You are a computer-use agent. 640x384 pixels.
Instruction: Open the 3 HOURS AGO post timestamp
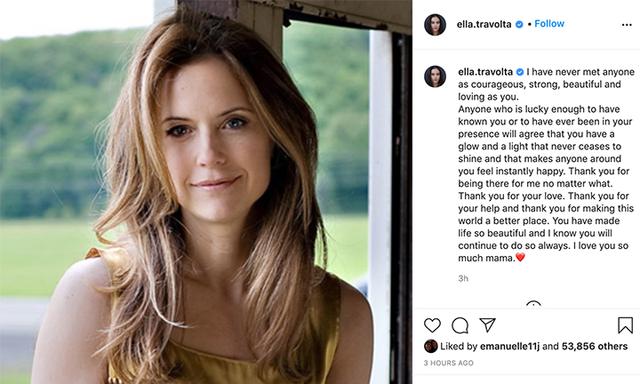[449, 363]
